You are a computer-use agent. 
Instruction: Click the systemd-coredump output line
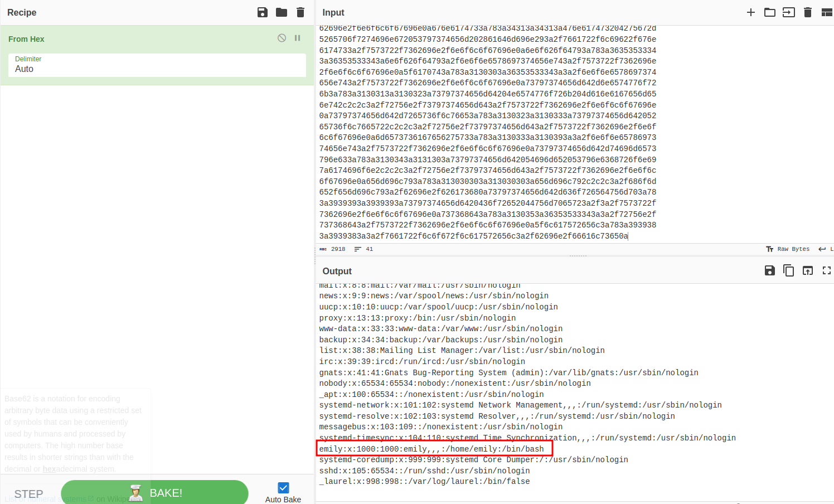(473, 460)
